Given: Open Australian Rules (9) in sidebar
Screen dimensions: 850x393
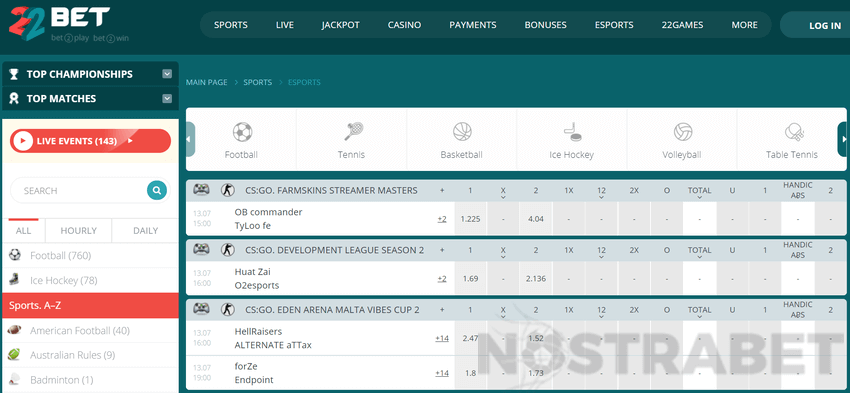Looking at the screenshot, I should click(x=91, y=355).
